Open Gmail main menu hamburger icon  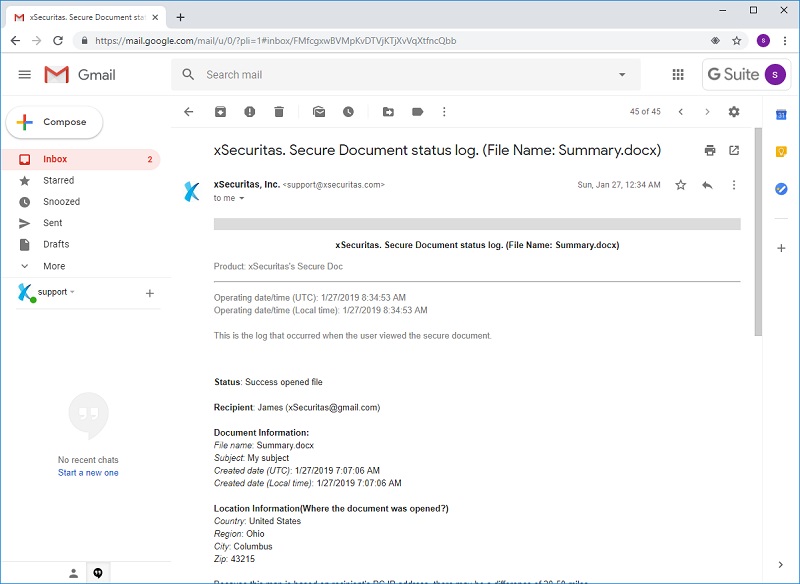tap(24, 75)
